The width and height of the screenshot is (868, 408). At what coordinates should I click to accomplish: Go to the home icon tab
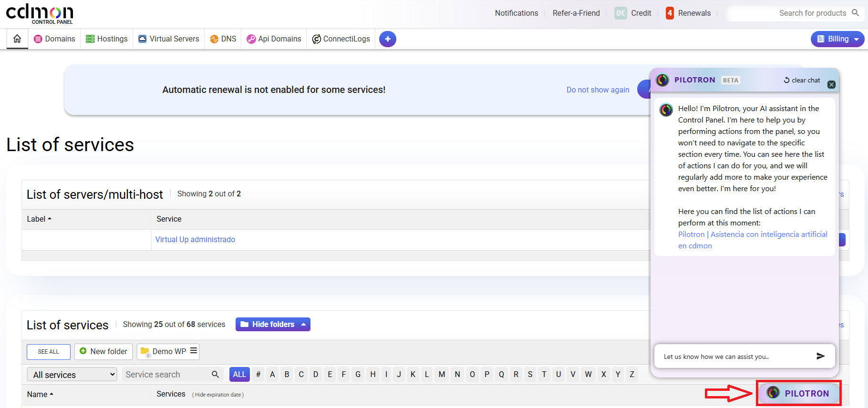17,39
